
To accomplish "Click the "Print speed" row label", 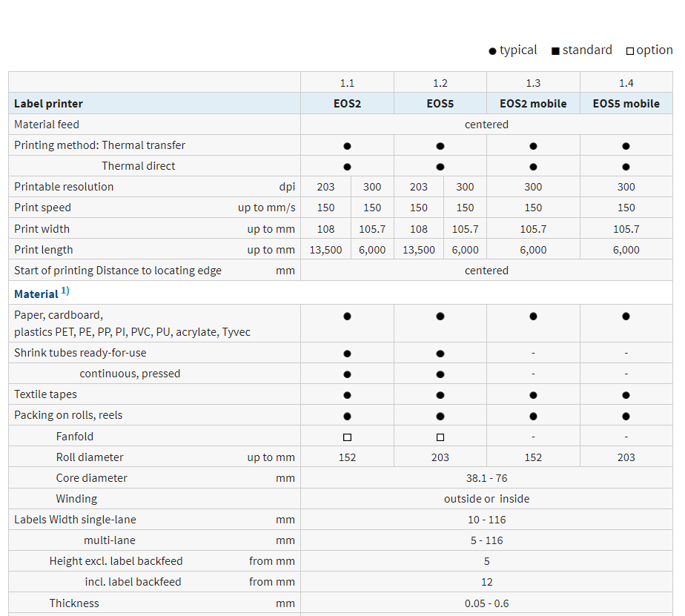I will tap(42, 208).
